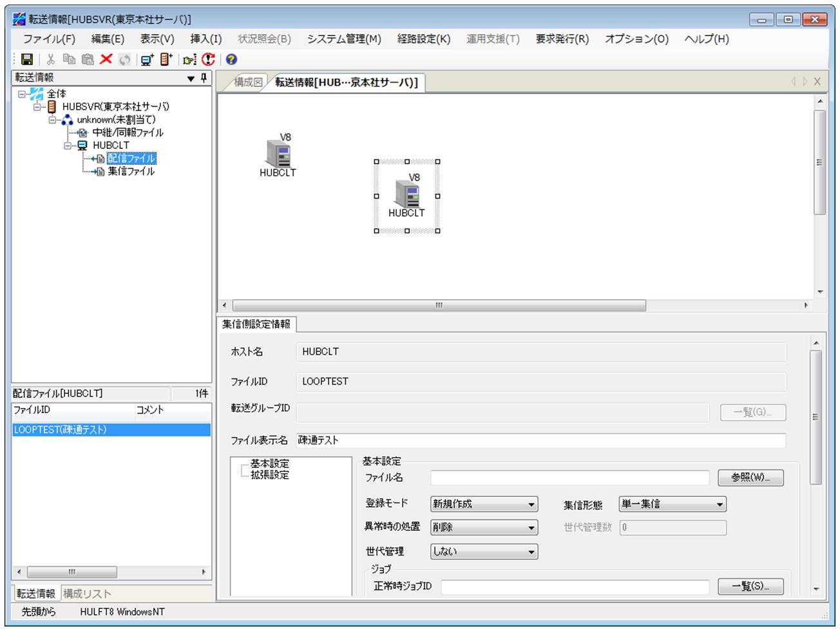
Task: Click the Cut scissors toolbar icon
Action: pos(51,59)
